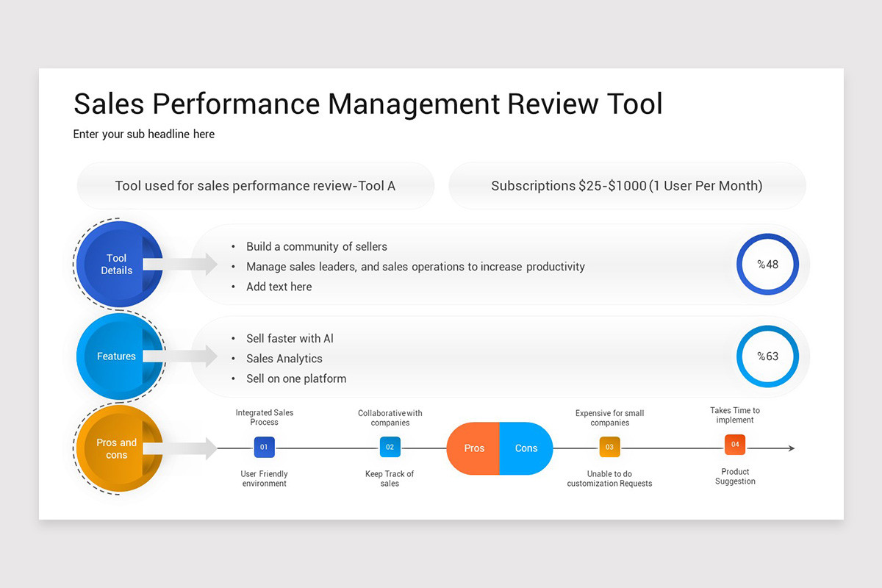Click the 02 timeline marker square
Screen dimensions: 882x588
click(390, 447)
